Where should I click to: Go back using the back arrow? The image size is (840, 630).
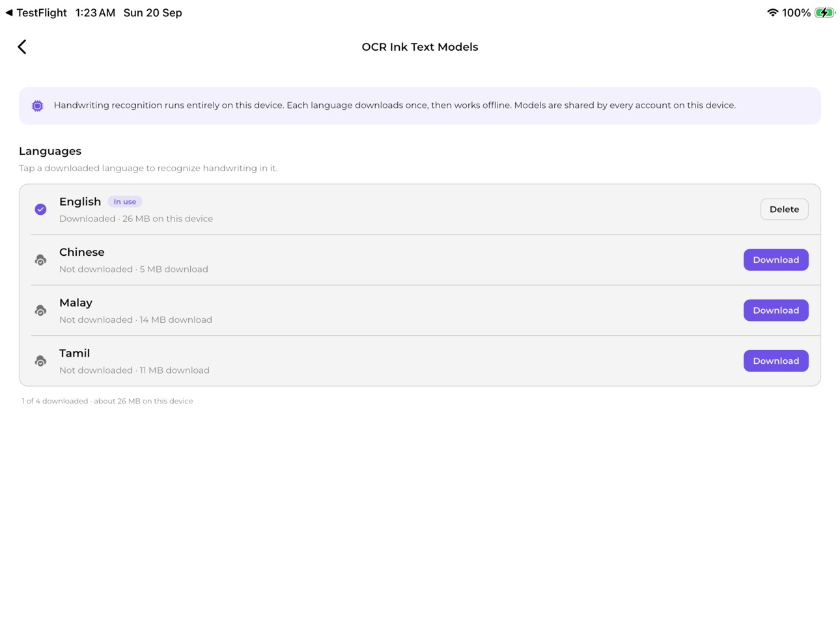coord(22,47)
